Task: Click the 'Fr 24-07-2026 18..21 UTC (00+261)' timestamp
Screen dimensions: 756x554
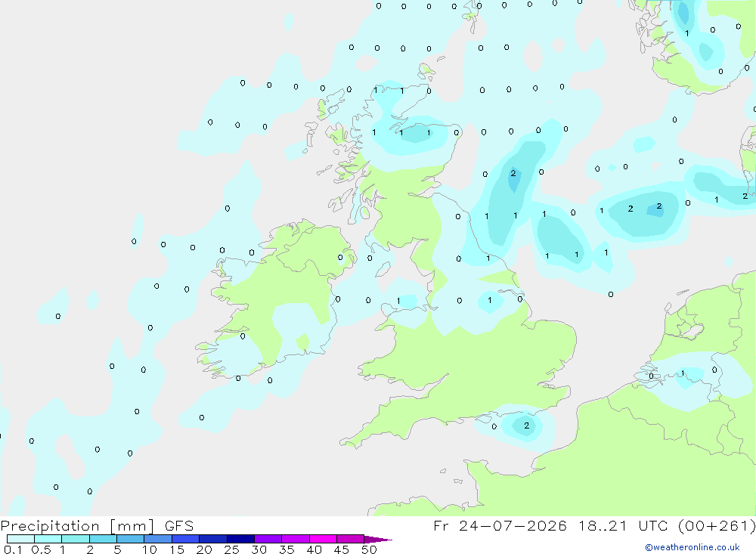Action: click(x=594, y=526)
